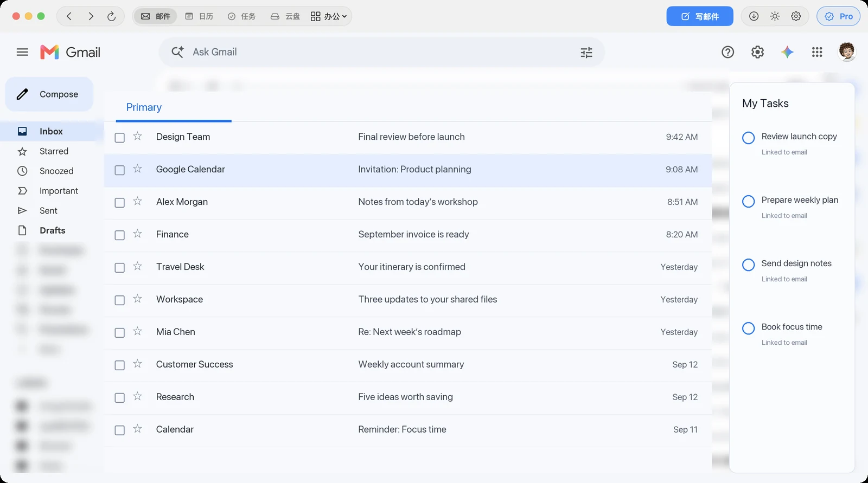Image resolution: width=868 pixels, height=483 pixels.
Task: Switch to the 云盘 tab
Action: point(285,16)
